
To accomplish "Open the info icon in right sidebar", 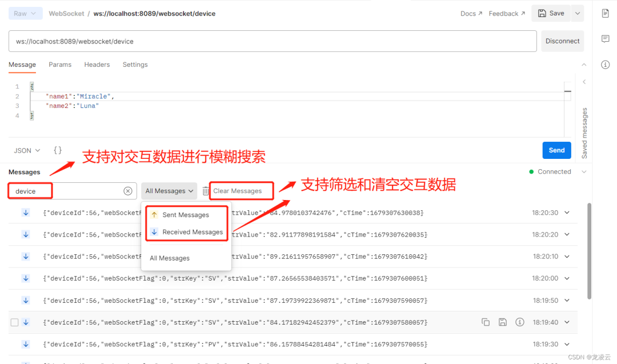I will pos(605,65).
